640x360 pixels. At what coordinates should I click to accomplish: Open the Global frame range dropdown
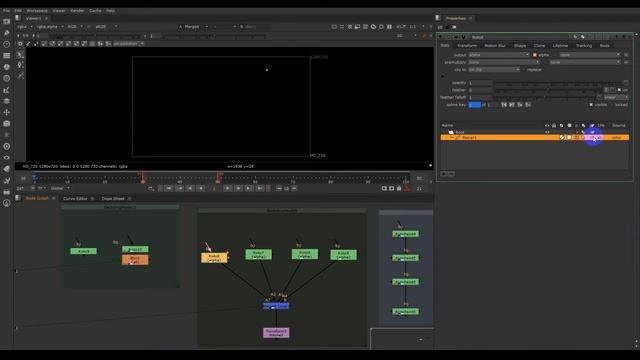click(x=60, y=189)
